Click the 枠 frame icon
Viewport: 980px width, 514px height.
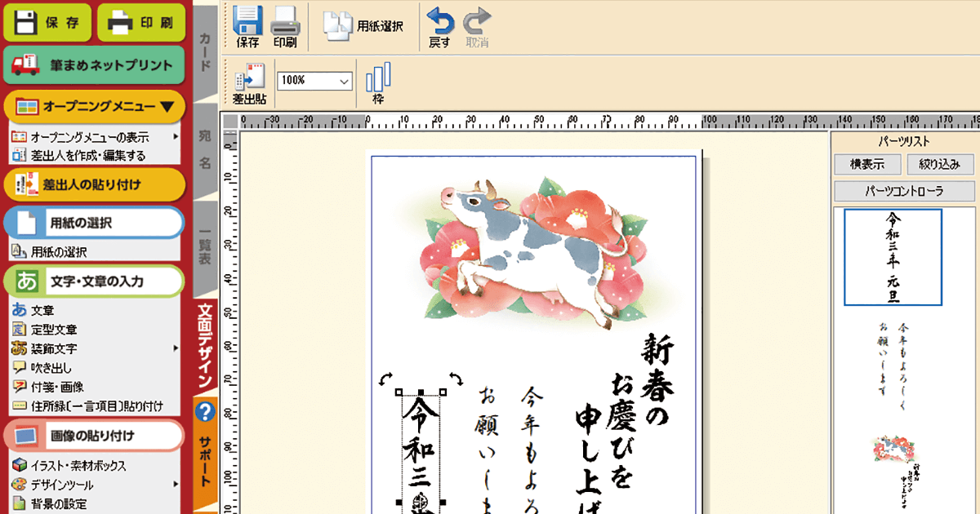click(x=377, y=84)
